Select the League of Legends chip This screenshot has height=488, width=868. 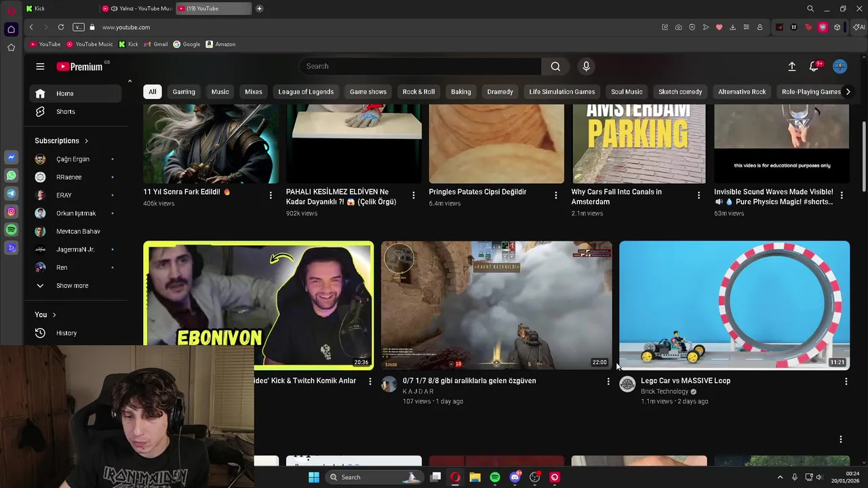point(306,91)
